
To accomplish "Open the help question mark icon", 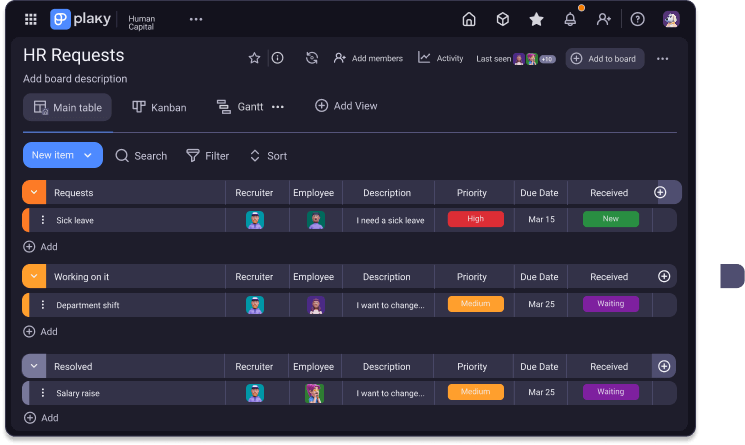I will coord(637,19).
